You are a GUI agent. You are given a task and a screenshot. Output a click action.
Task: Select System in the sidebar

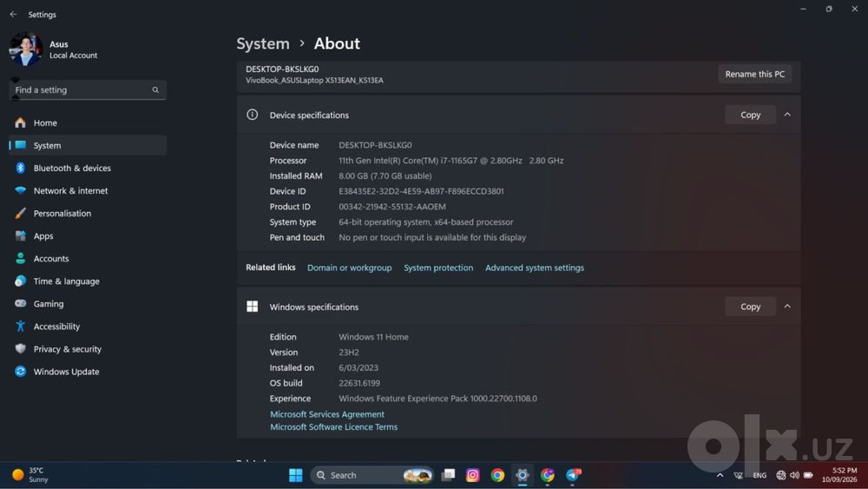[x=88, y=146]
